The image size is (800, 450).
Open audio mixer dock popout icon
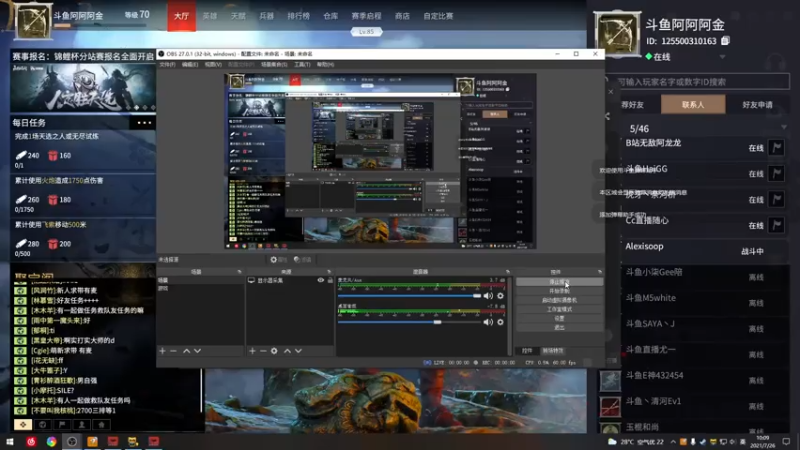(508, 272)
